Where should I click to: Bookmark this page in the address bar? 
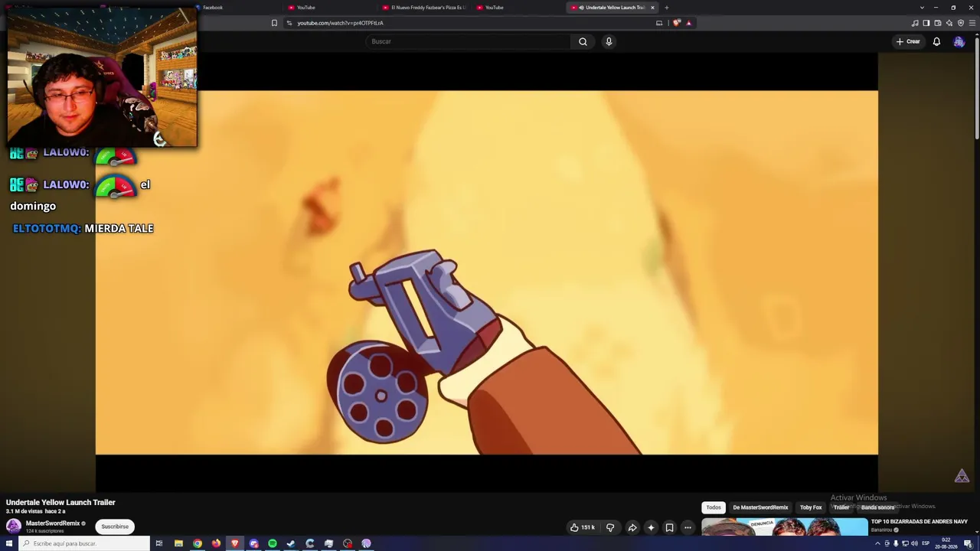274,23
